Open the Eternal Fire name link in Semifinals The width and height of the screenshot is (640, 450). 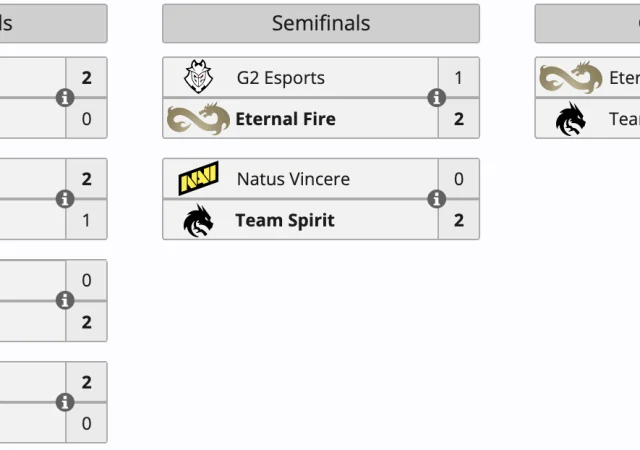pos(285,119)
